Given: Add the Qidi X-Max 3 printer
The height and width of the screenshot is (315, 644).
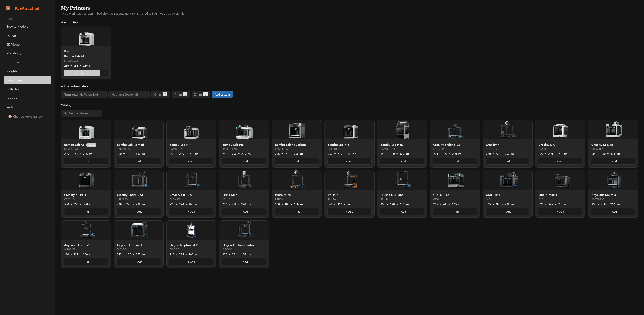Looking at the screenshot, I should [x=560, y=212].
